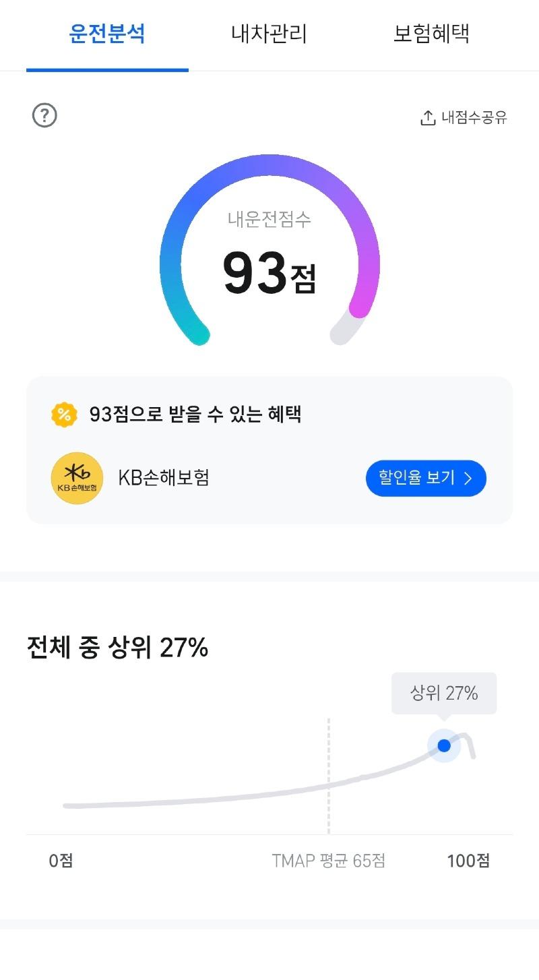Click the yellow percent discount badge icon
The height and width of the screenshot is (980, 539).
click(x=64, y=415)
